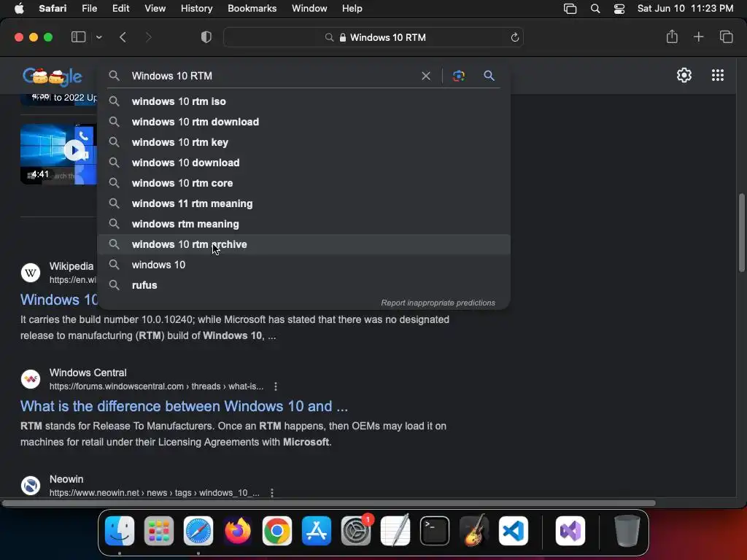The image size is (747, 560).
Task: Open Google Lens image search icon
Action: tap(458, 76)
